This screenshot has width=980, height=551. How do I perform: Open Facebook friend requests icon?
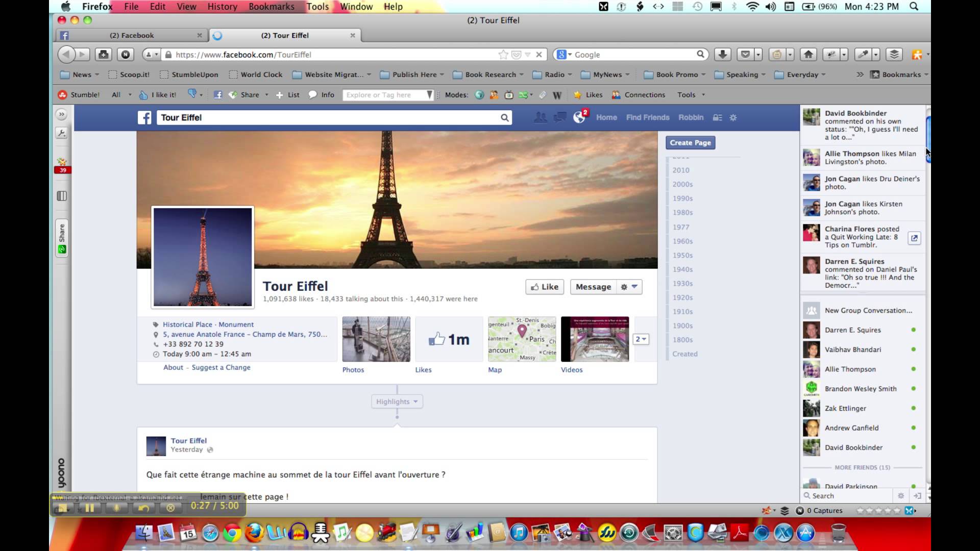pos(540,118)
